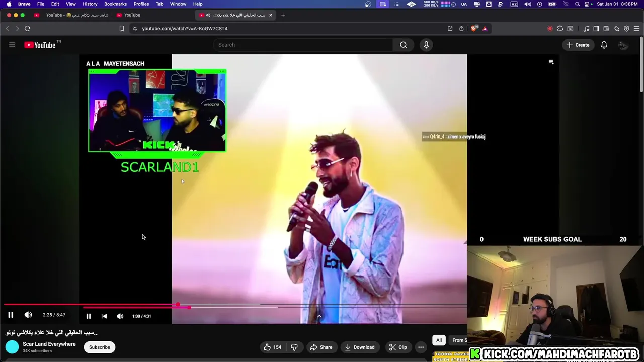Go to the YouTube home logo
644x362 pixels.
pos(40,45)
